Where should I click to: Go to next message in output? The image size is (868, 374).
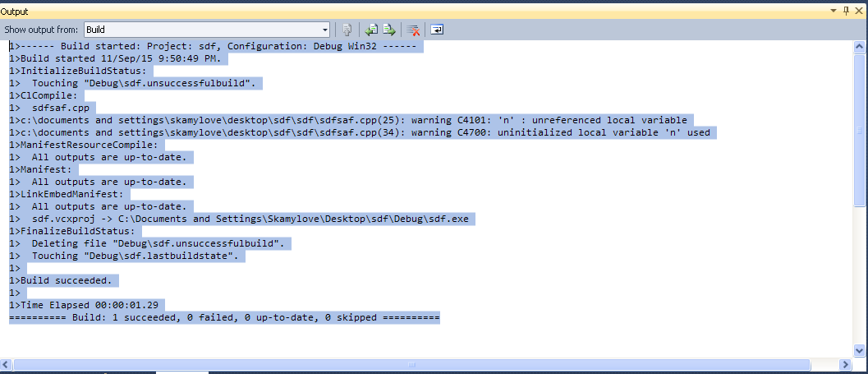coord(388,30)
